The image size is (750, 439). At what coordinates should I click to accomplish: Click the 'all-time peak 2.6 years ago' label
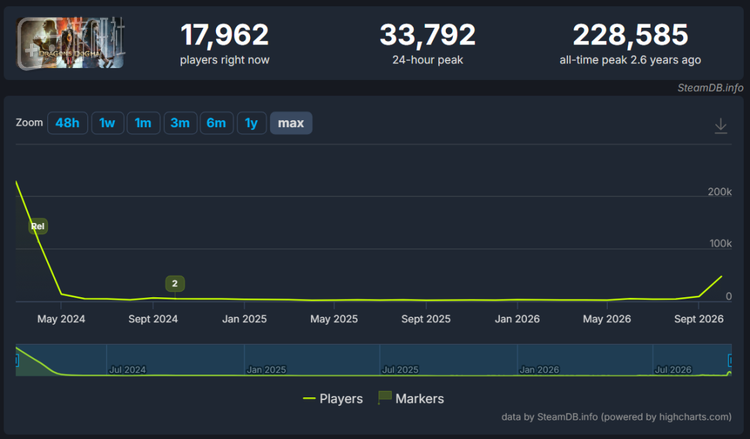click(630, 60)
